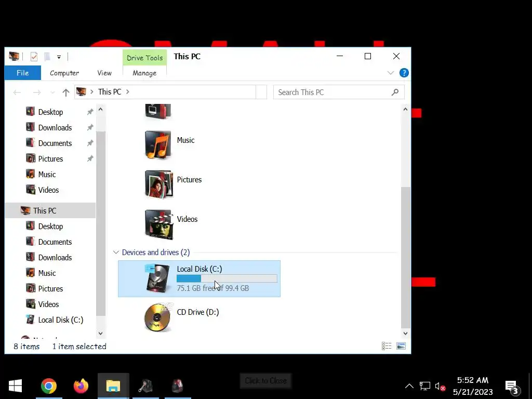Switch to Details view in status bar

pyautogui.click(x=387, y=346)
